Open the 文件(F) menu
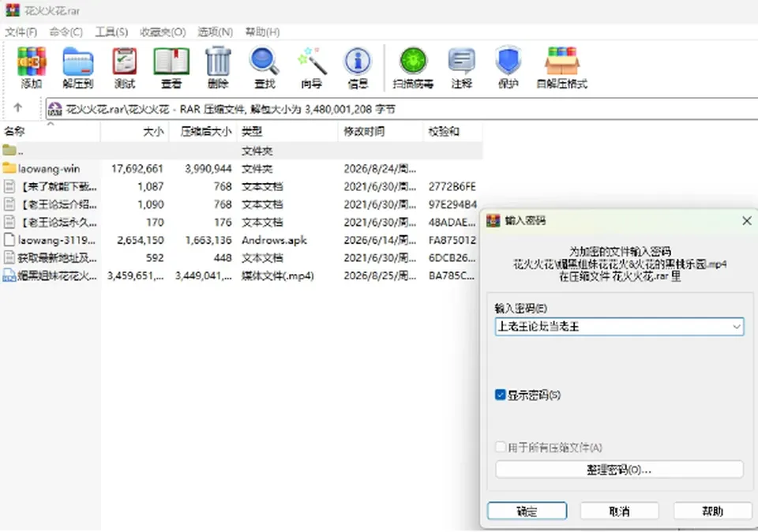Image resolution: width=758 pixels, height=532 pixels. 21,32
